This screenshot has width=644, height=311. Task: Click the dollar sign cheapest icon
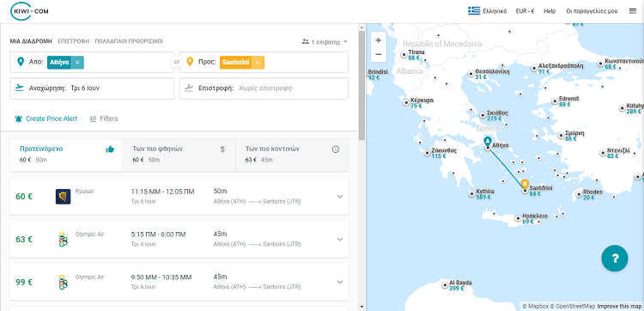coord(222,149)
